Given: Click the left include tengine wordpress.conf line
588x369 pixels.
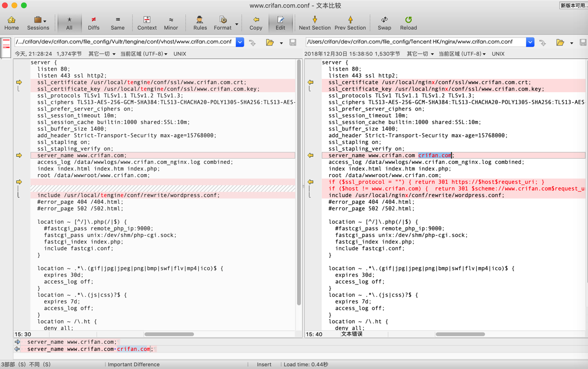Looking at the screenshot, I should click(163, 195).
